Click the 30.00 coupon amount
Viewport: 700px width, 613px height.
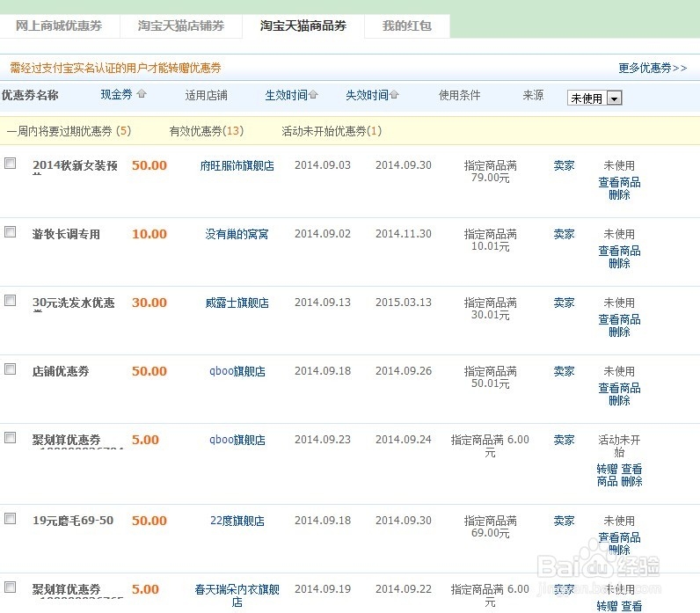pos(149,303)
